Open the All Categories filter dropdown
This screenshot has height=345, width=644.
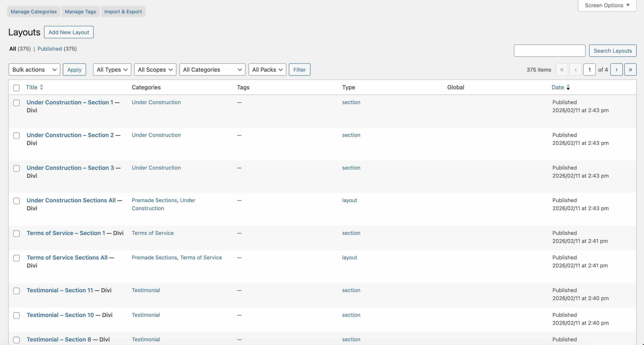click(x=212, y=70)
